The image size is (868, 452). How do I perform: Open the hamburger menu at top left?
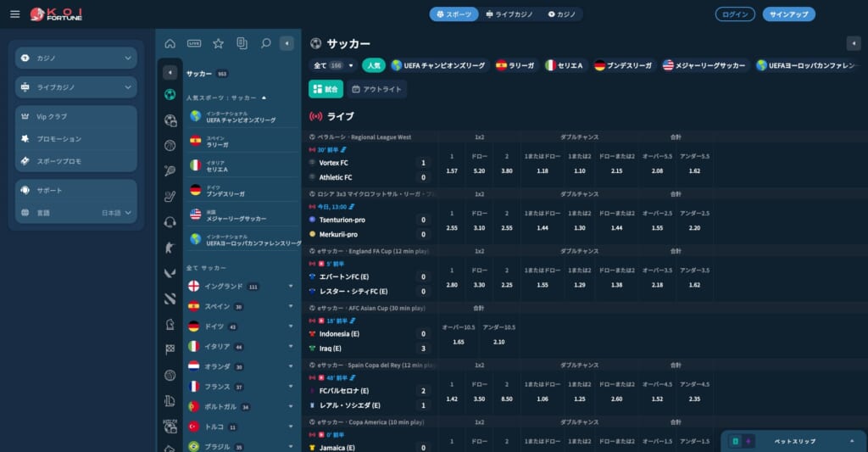click(x=15, y=14)
